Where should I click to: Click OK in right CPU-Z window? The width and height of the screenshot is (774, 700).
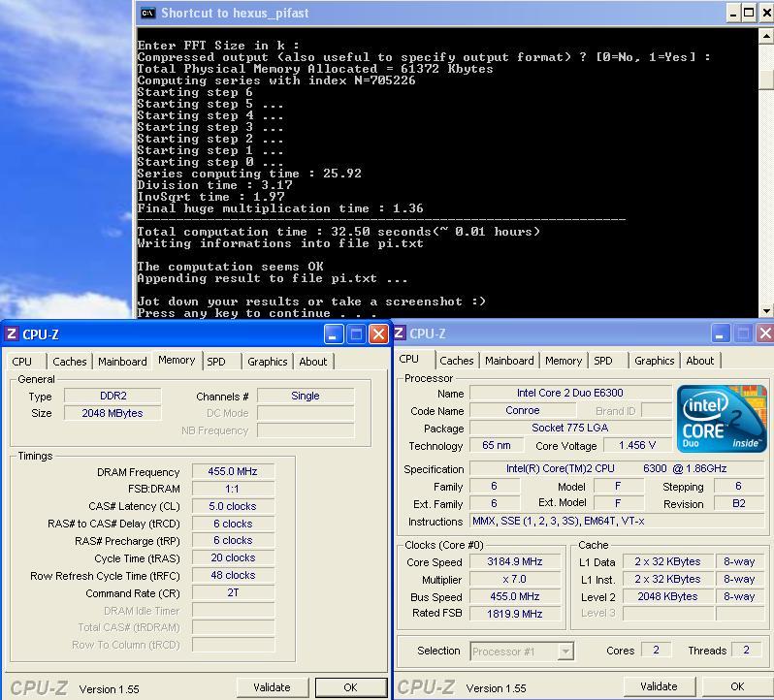(x=737, y=686)
